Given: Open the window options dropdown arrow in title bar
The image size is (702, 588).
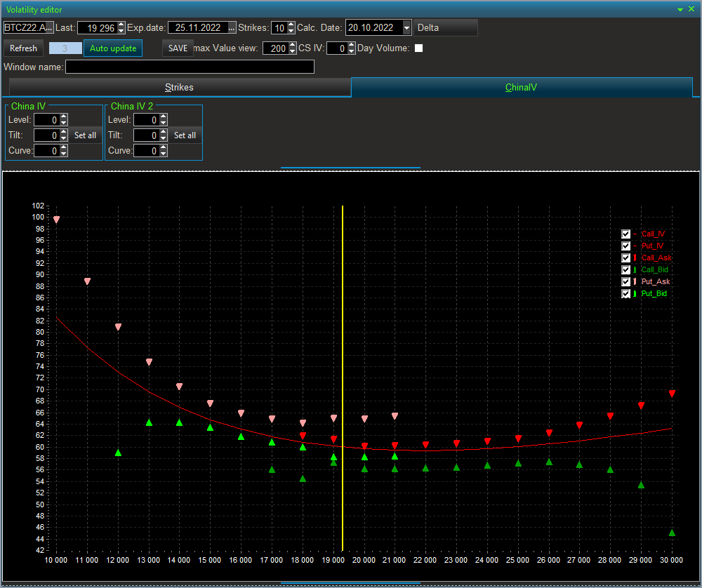Looking at the screenshot, I should (x=680, y=9).
